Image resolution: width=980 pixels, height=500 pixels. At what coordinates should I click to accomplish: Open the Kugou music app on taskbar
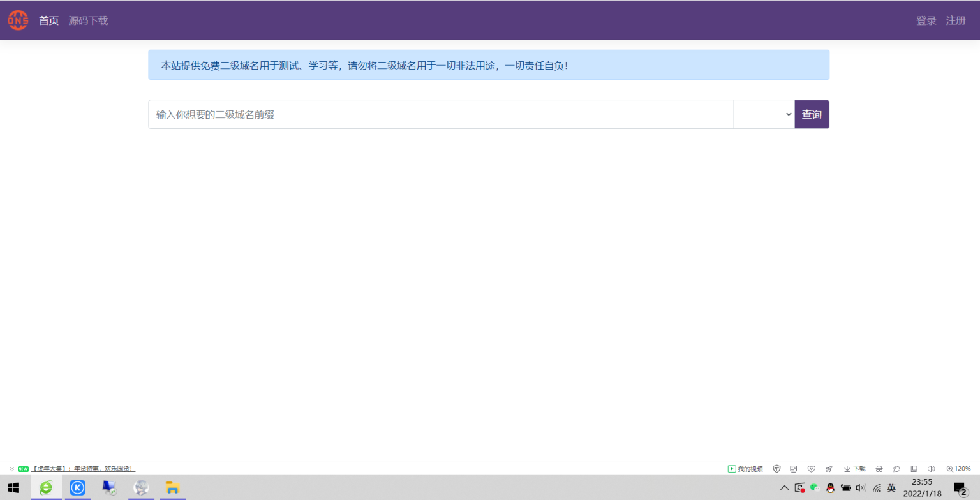[78, 488]
